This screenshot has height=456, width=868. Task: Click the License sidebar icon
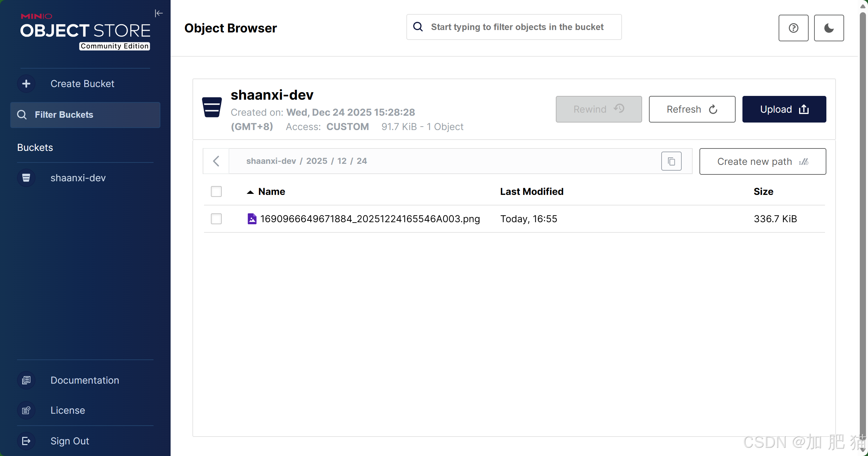(x=26, y=410)
